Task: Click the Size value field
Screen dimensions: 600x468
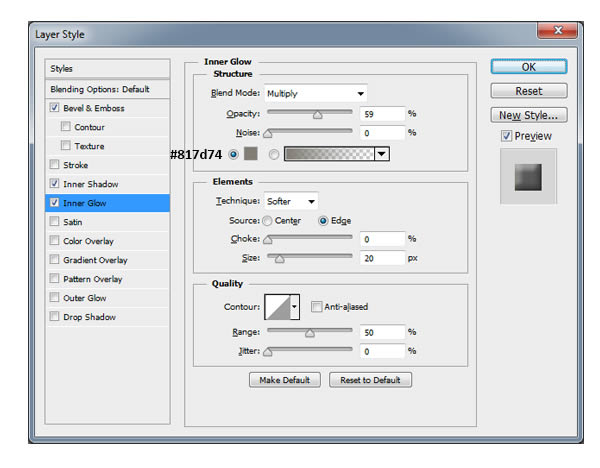Action: tap(382, 258)
